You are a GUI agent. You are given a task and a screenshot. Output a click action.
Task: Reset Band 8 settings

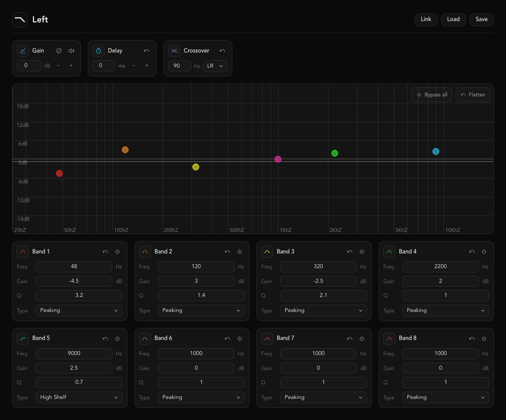[x=472, y=338]
